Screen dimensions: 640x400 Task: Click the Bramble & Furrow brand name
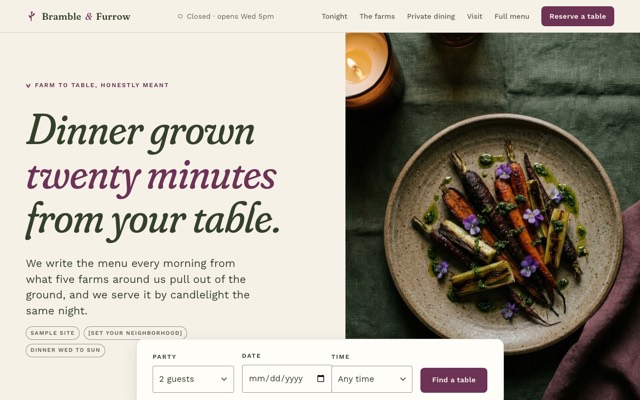coord(86,16)
